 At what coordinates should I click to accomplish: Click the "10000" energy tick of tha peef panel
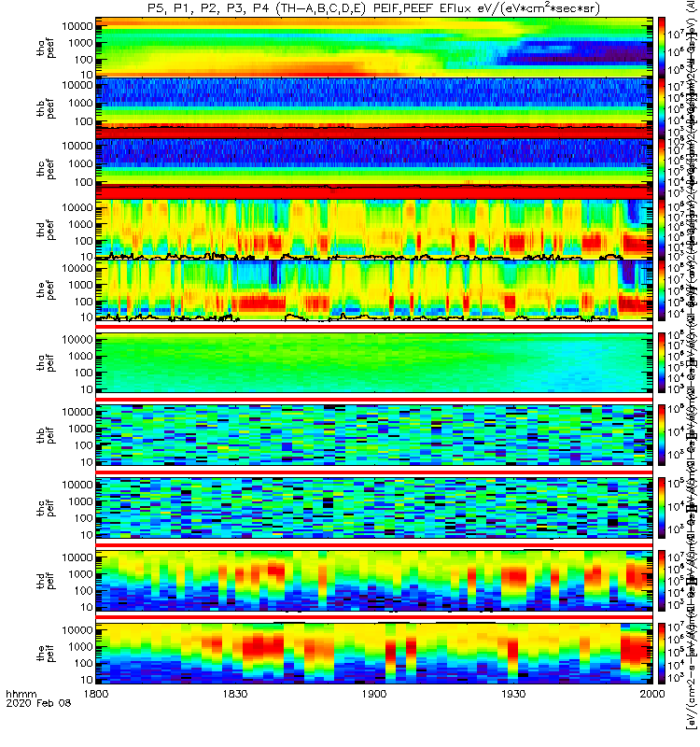[77, 27]
